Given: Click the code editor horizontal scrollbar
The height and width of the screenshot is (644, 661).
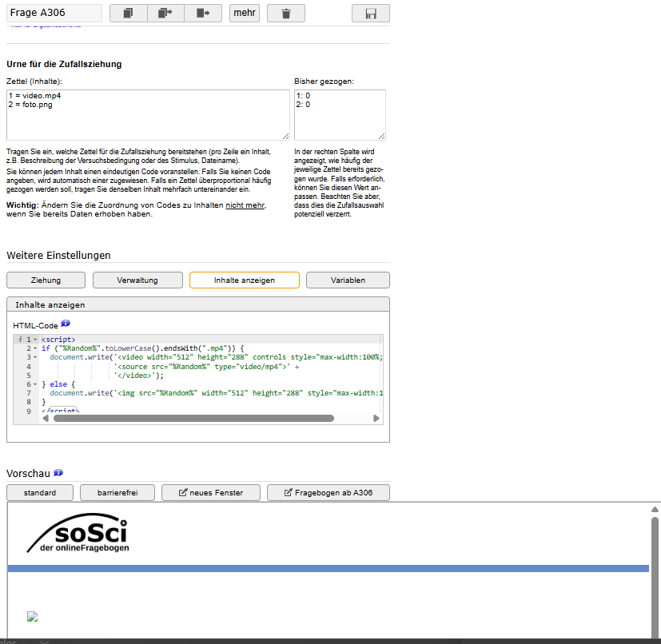Looking at the screenshot, I should (x=193, y=418).
